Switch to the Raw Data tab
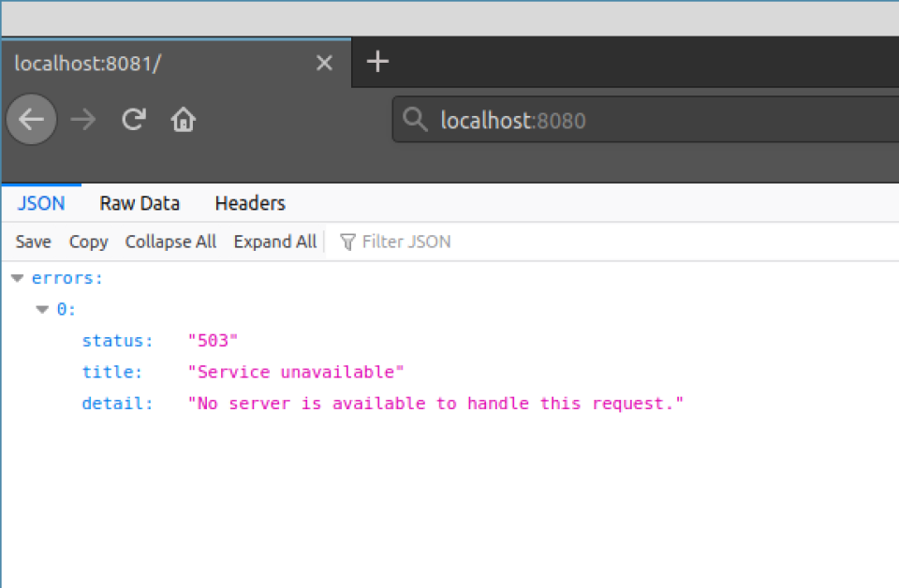The image size is (899, 588). (x=140, y=203)
